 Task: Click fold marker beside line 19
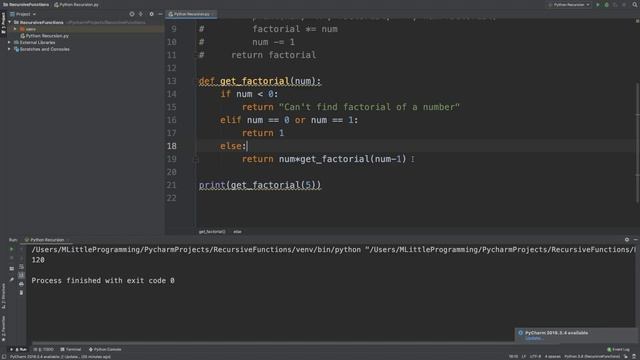tap(196, 159)
